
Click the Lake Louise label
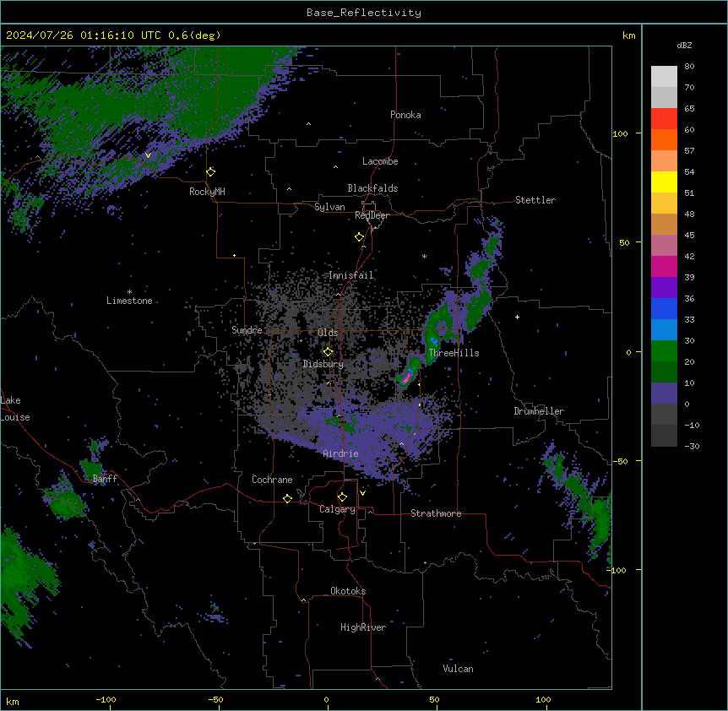15,409
